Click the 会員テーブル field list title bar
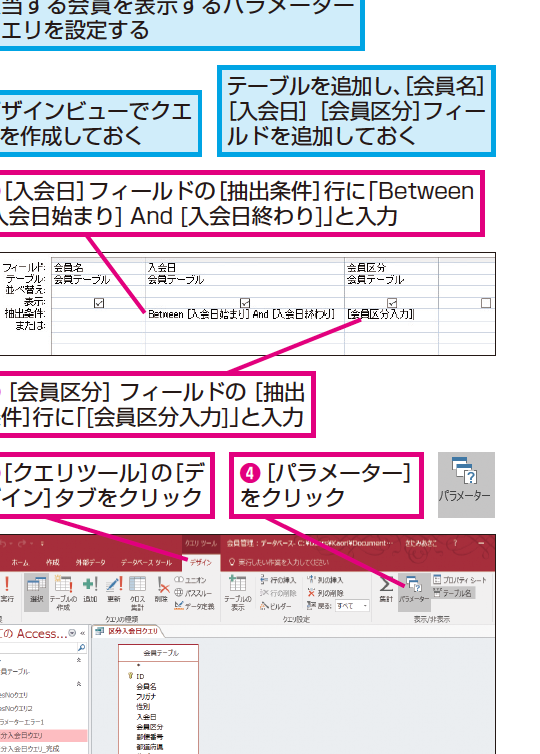The image size is (540, 754). coord(159,653)
